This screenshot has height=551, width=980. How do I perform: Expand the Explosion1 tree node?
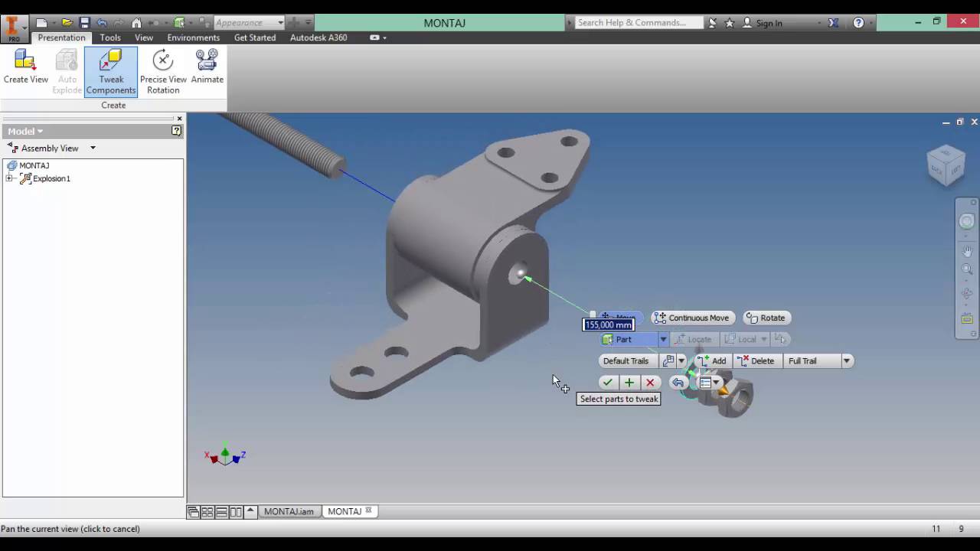click(9, 178)
